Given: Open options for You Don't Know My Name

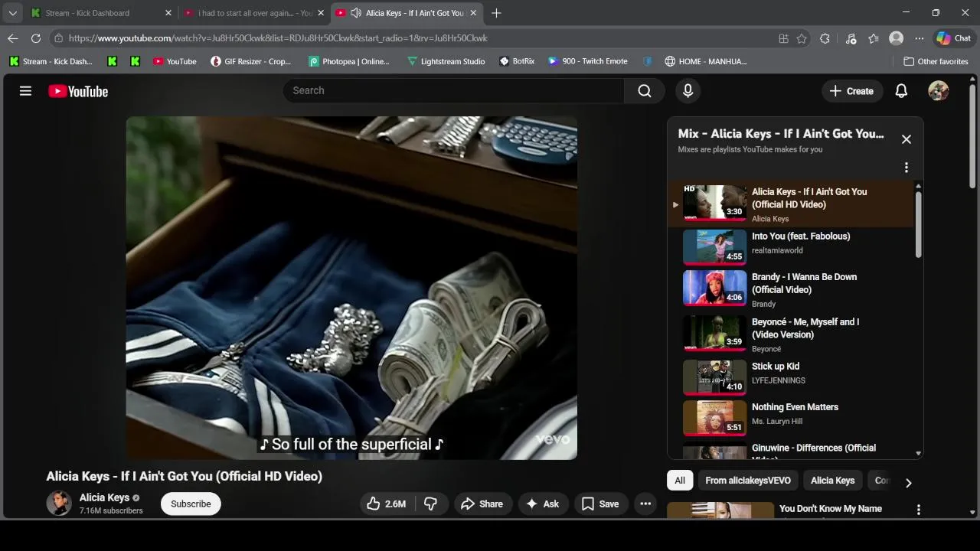Looking at the screenshot, I should 919,510.
